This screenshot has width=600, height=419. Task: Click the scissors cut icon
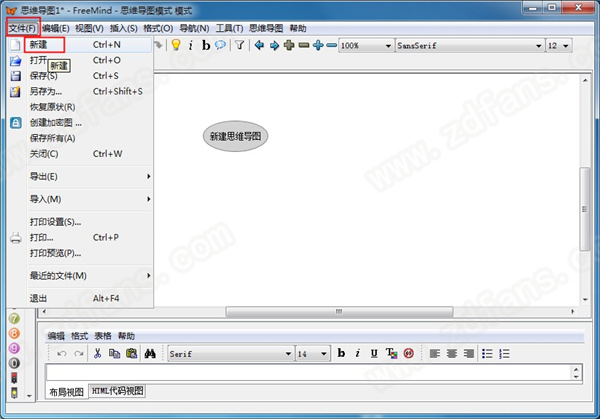(x=97, y=354)
